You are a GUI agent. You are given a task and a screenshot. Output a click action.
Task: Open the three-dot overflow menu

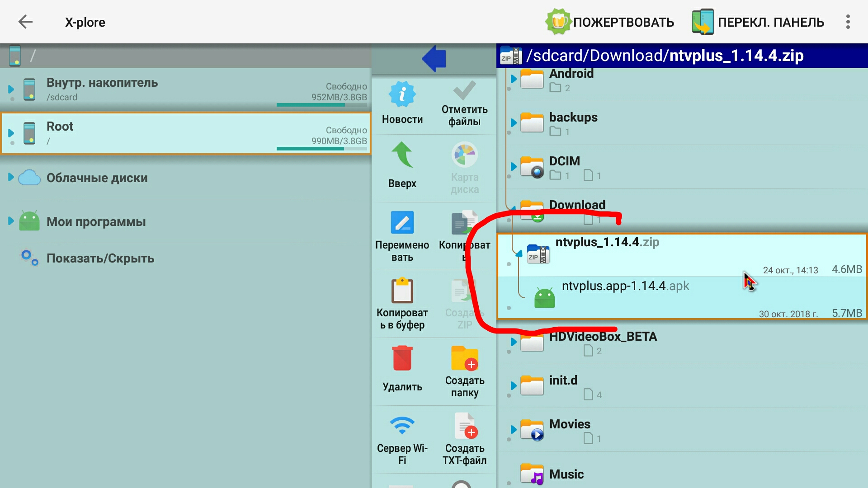coord(848,22)
